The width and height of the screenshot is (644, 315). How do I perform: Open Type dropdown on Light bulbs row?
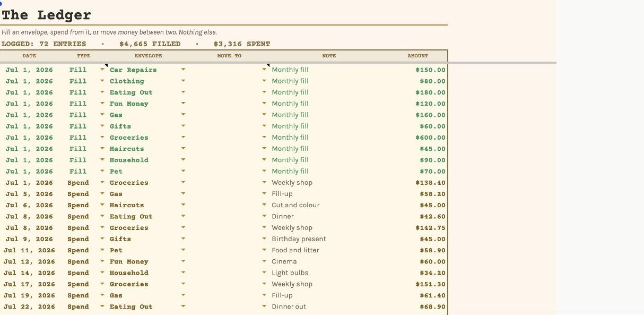pyautogui.click(x=102, y=273)
